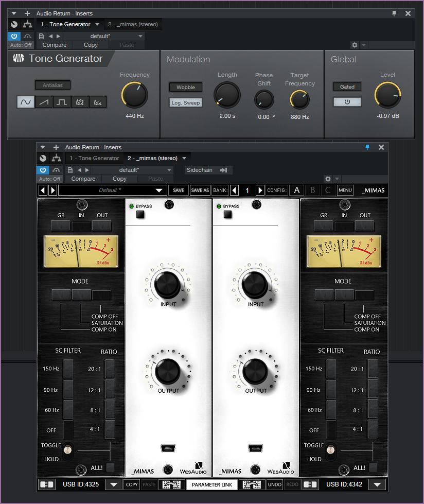This screenshot has width=424, height=504.
Task: Increment the BANK number with right arrow
Action: coord(260,190)
